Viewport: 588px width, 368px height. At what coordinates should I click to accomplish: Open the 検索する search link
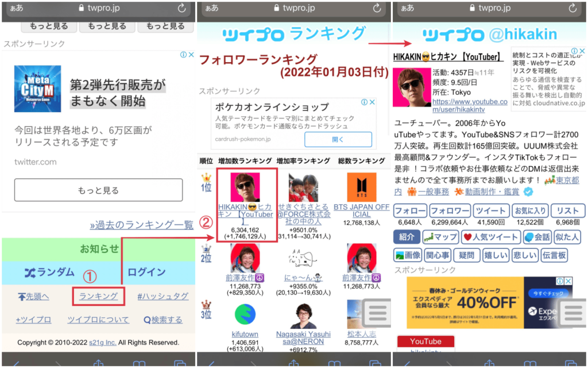pyautogui.click(x=163, y=320)
